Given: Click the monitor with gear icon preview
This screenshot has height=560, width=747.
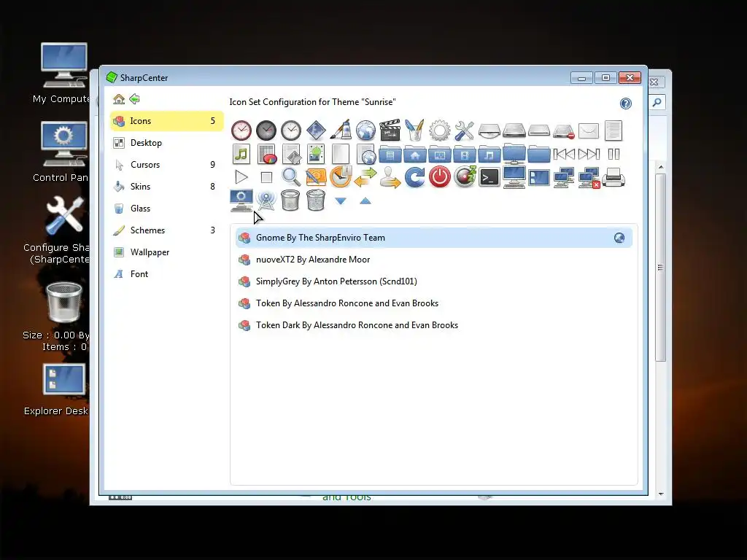Looking at the screenshot, I should coord(241,201).
